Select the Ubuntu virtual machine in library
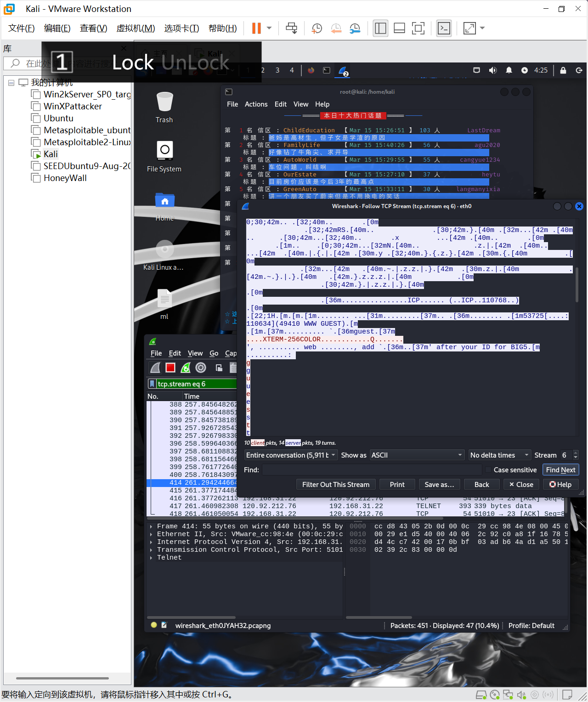The height and width of the screenshot is (702, 588). coord(58,118)
